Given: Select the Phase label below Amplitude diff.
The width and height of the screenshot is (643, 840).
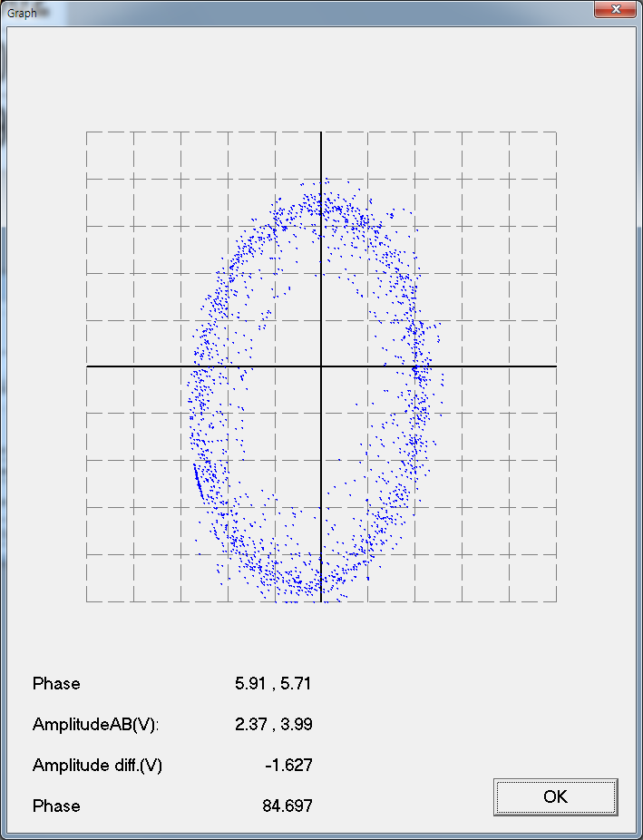Looking at the screenshot, I should 56,806.
